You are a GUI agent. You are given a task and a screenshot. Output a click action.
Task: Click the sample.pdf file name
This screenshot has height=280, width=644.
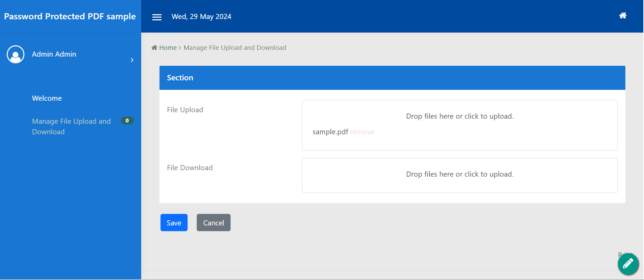coord(330,132)
